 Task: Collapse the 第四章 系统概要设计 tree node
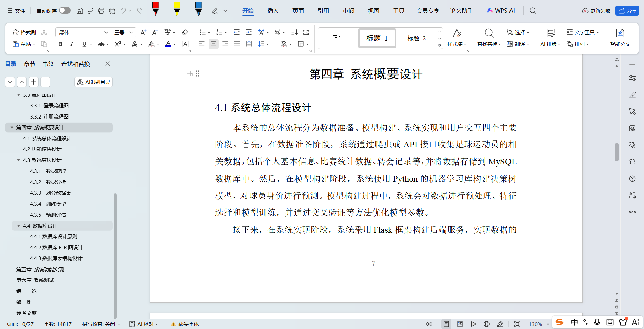click(x=12, y=128)
